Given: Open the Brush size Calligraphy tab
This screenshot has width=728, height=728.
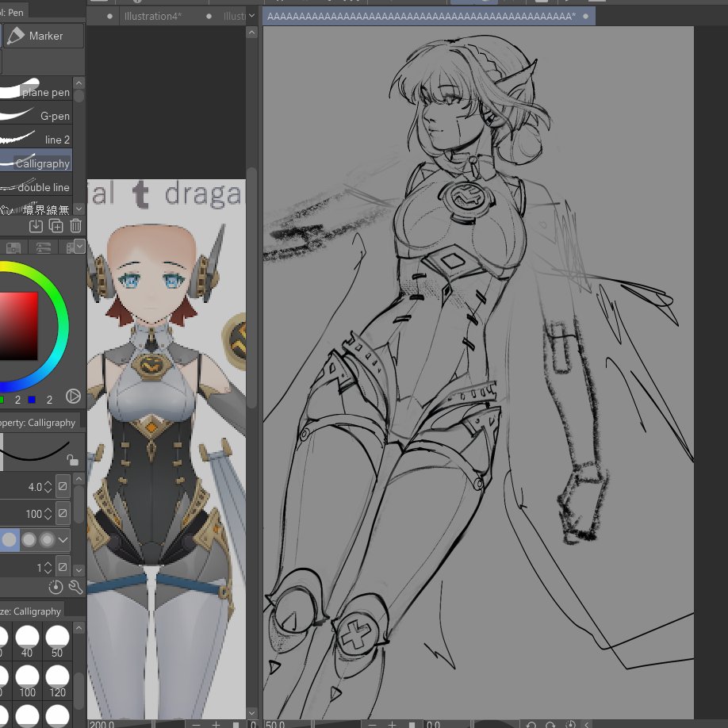Looking at the screenshot, I should [32, 611].
